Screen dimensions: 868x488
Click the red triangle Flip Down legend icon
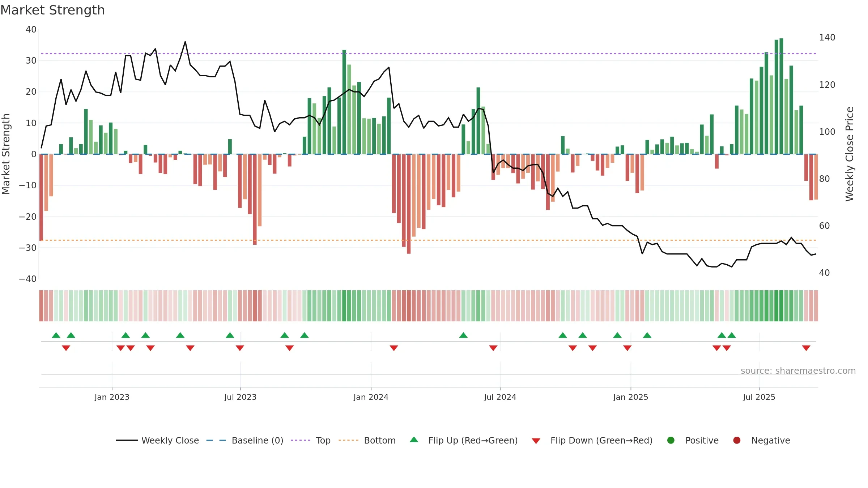coord(536,441)
